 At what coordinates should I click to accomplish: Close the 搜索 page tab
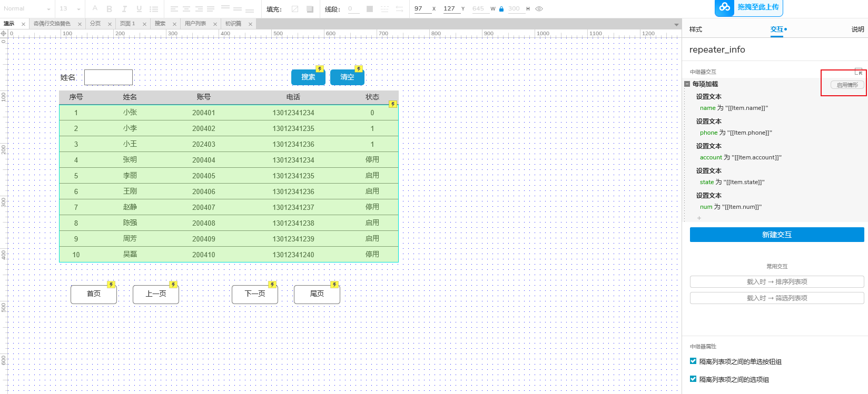[x=174, y=24]
